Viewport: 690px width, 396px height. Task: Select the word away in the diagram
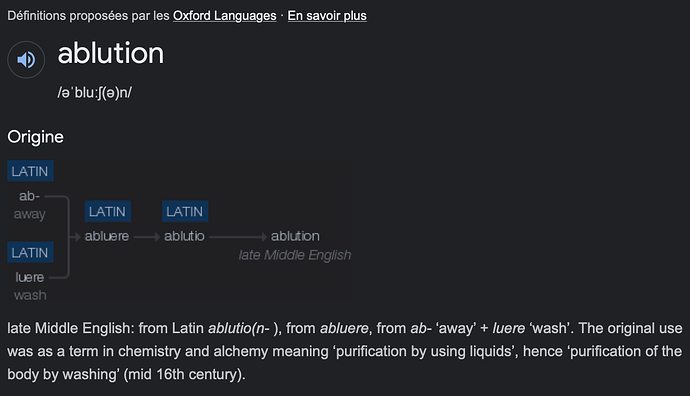pos(29,214)
